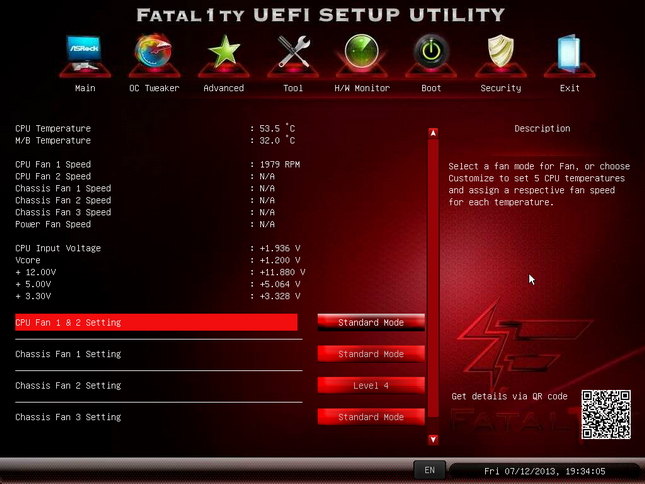The height and width of the screenshot is (484, 645).
Task: Click the +1.200 V value
Action: click(280, 260)
